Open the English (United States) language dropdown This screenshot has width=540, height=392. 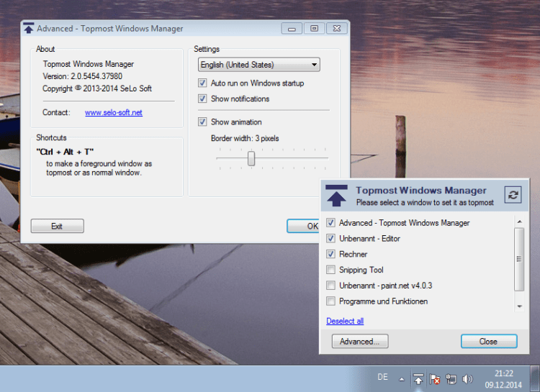point(259,65)
